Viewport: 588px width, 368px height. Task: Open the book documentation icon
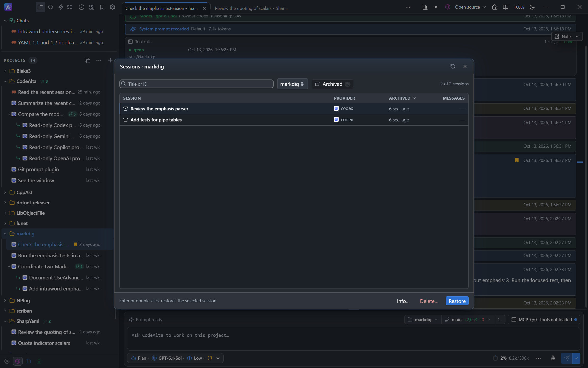click(x=505, y=7)
